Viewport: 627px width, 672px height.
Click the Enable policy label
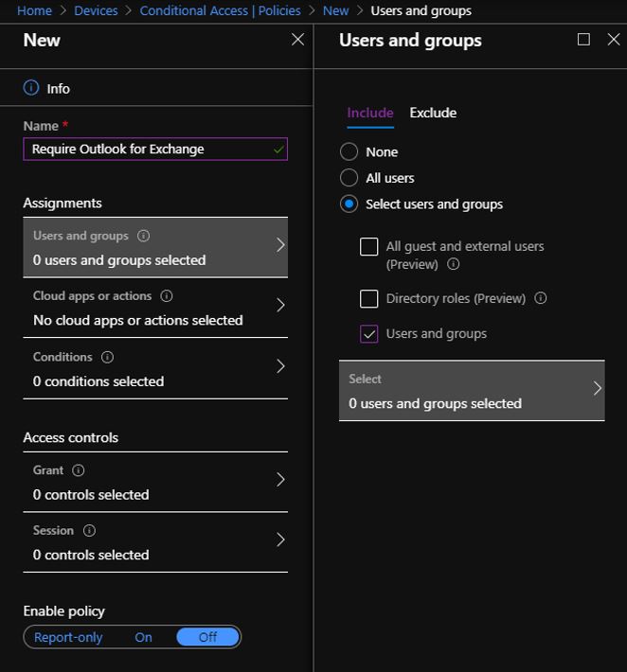click(x=63, y=611)
